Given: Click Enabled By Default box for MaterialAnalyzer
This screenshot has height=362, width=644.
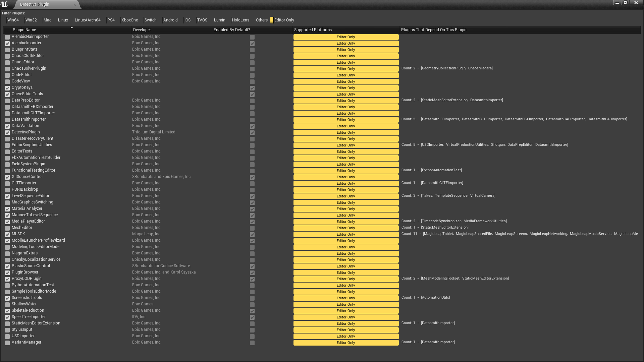Looking at the screenshot, I should click(252, 209).
